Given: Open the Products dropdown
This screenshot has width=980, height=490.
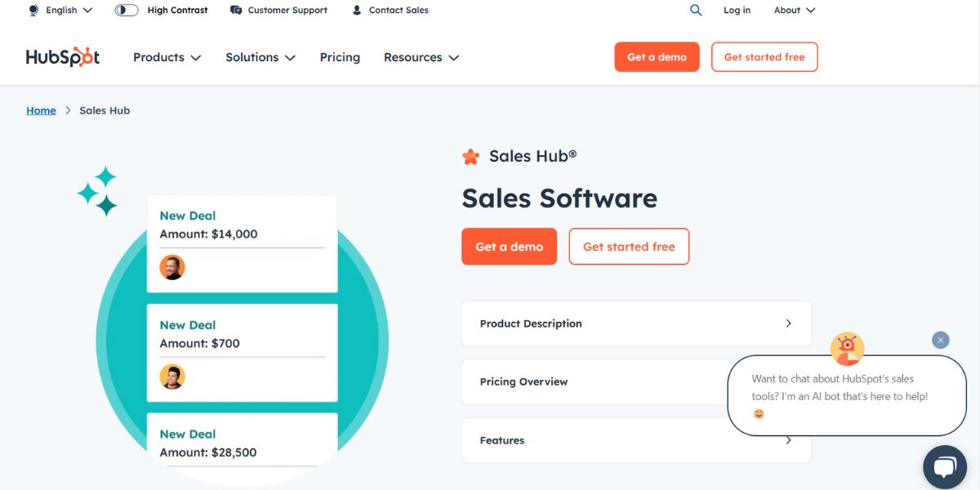Looking at the screenshot, I should (x=166, y=57).
